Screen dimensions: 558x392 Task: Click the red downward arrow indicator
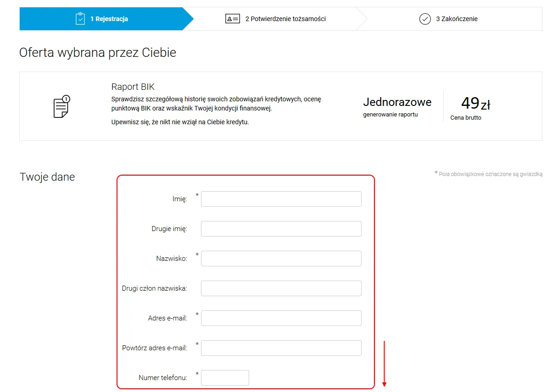click(x=384, y=364)
